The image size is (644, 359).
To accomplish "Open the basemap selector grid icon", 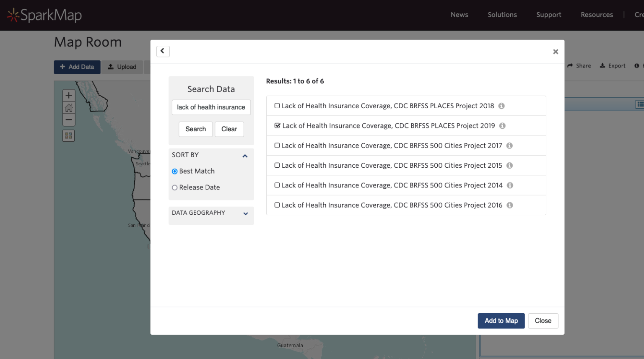I will click(68, 135).
